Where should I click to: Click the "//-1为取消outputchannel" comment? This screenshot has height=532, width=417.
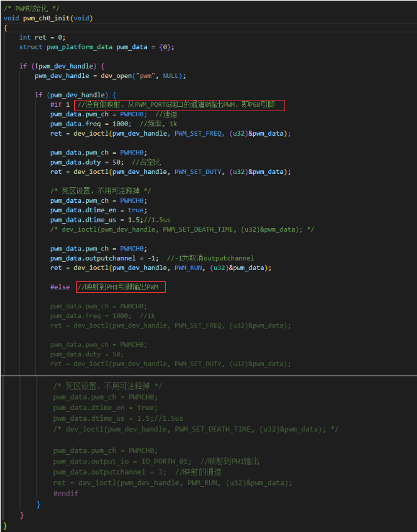coord(210,258)
